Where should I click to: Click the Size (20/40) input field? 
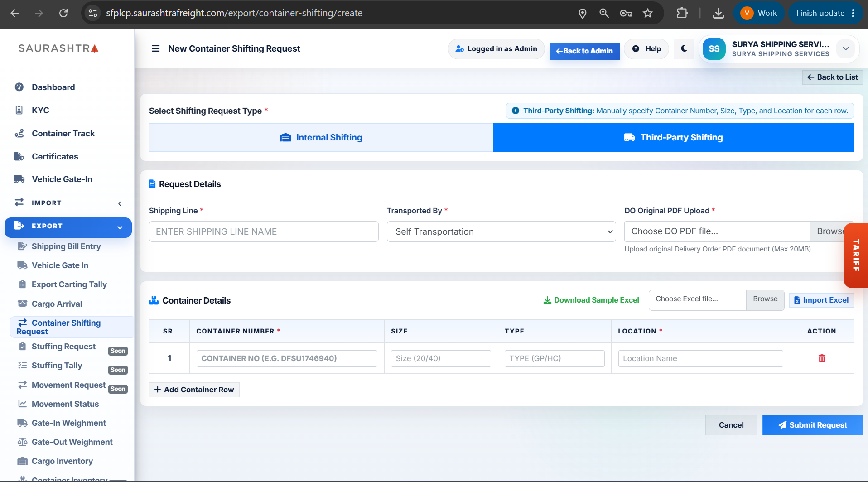441,358
